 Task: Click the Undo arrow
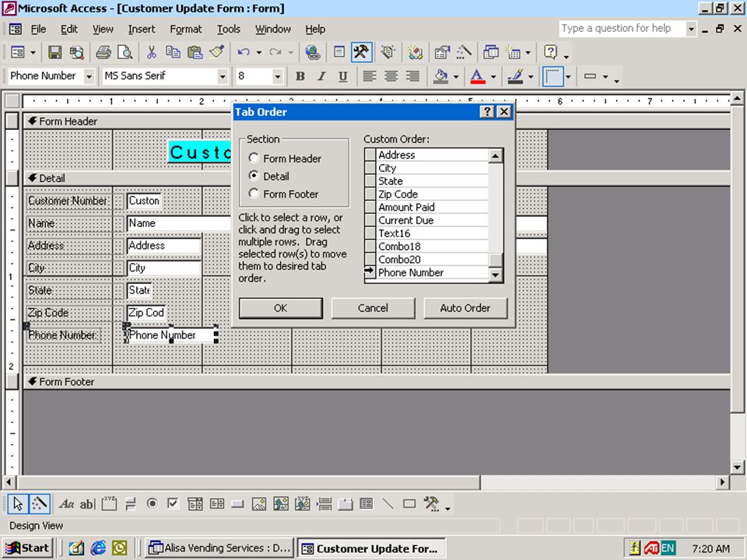click(x=244, y=52)
